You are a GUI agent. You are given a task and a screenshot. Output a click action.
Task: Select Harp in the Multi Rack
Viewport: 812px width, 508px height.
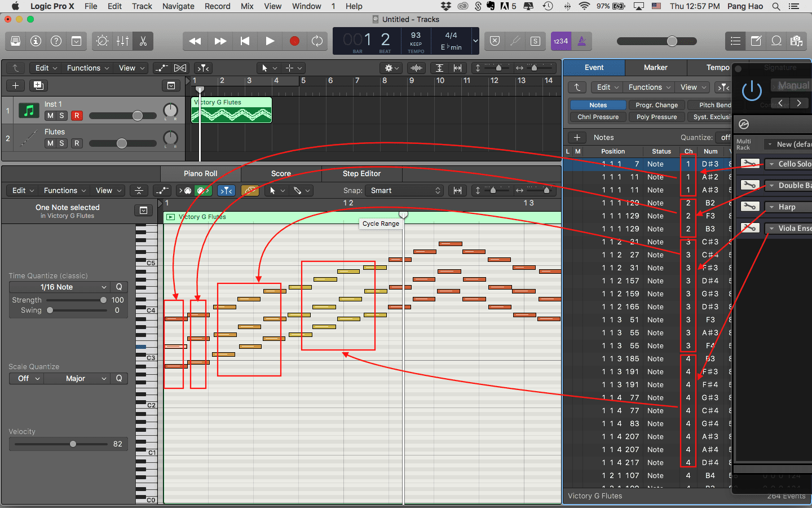(x=787, y=207)
